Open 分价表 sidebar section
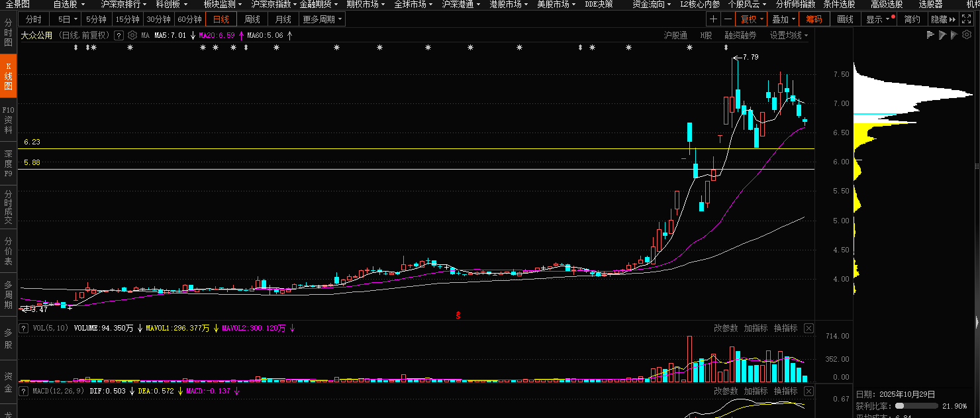The image size is (980, 418). pos(9,251)
